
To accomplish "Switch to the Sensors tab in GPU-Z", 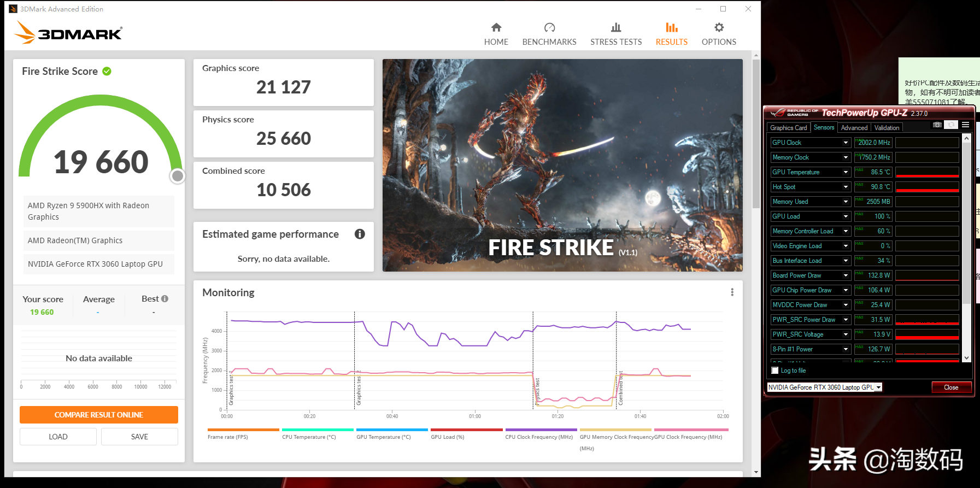I will click(x=824, y=127).
